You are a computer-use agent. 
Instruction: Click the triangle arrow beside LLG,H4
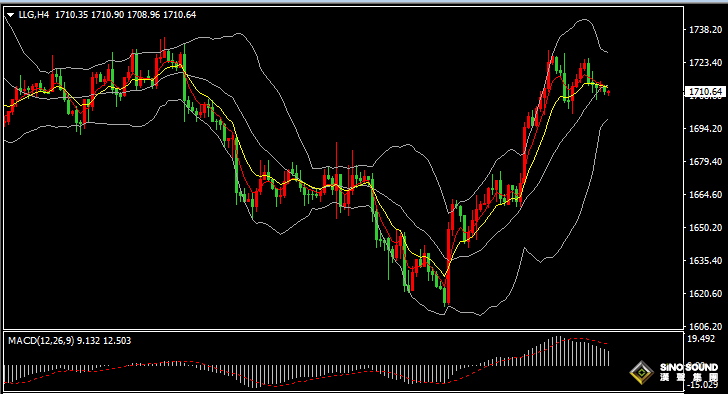(x=10, y=15)
